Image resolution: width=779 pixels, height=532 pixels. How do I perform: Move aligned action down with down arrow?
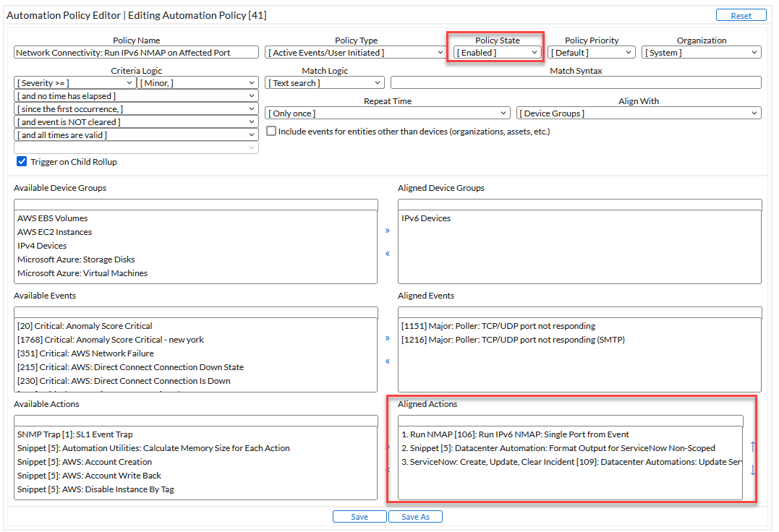pos(752,471)
